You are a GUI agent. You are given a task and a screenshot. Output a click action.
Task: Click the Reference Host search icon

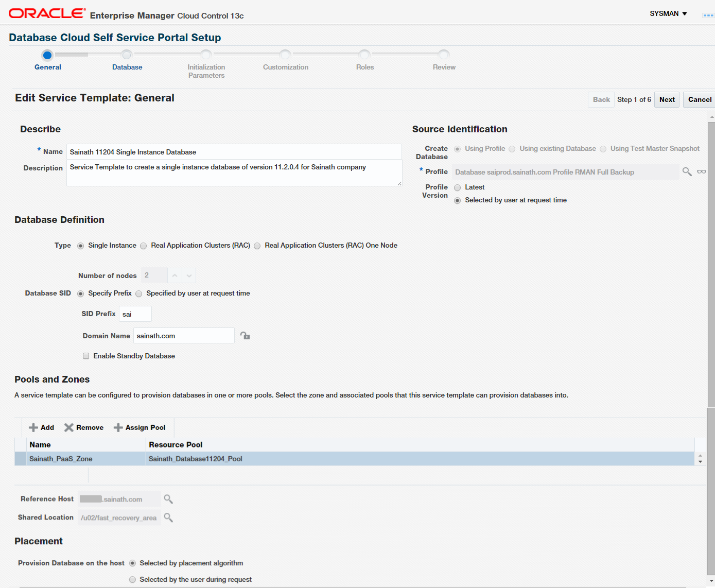[x=168, y=499]
